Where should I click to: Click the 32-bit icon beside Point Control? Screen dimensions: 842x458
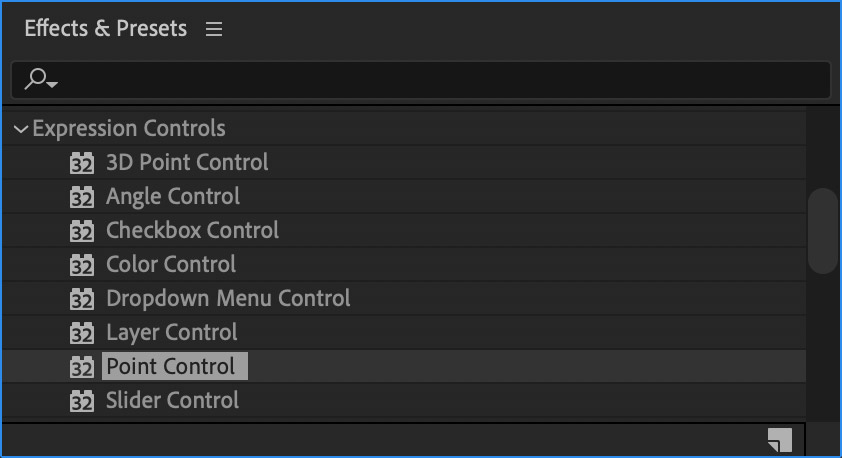tap(82, 367)
